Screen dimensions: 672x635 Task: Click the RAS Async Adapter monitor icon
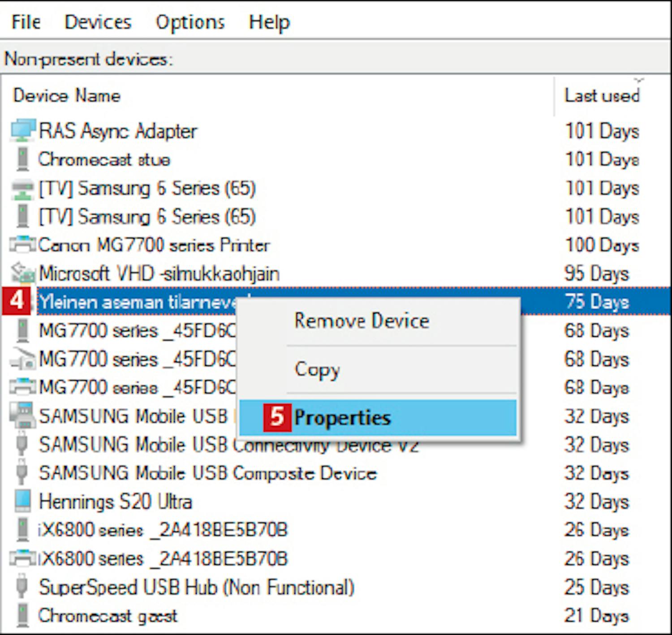point(22,131)
